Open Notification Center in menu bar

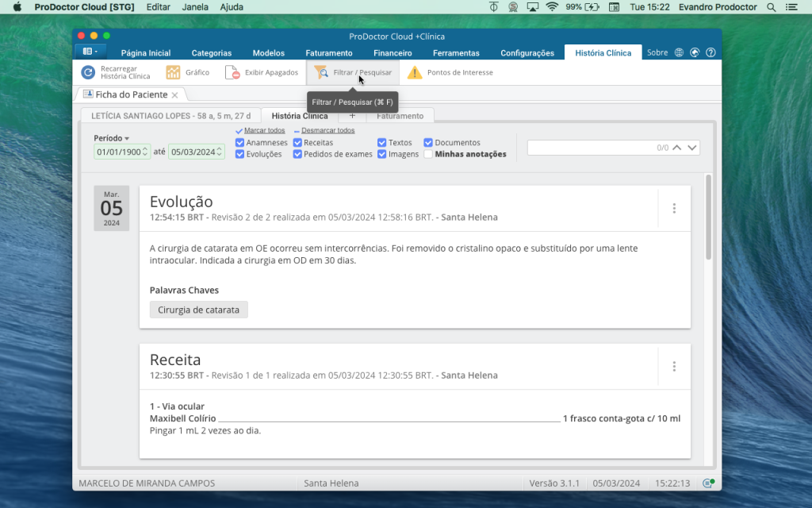point(791,7)
